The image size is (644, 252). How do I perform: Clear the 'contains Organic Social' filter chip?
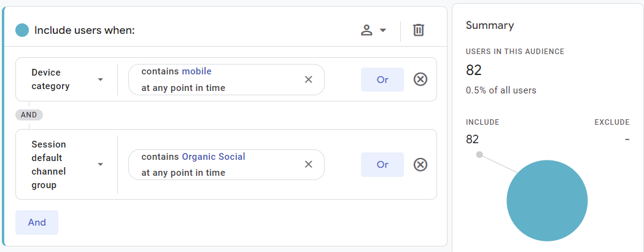tap(308, 165)
